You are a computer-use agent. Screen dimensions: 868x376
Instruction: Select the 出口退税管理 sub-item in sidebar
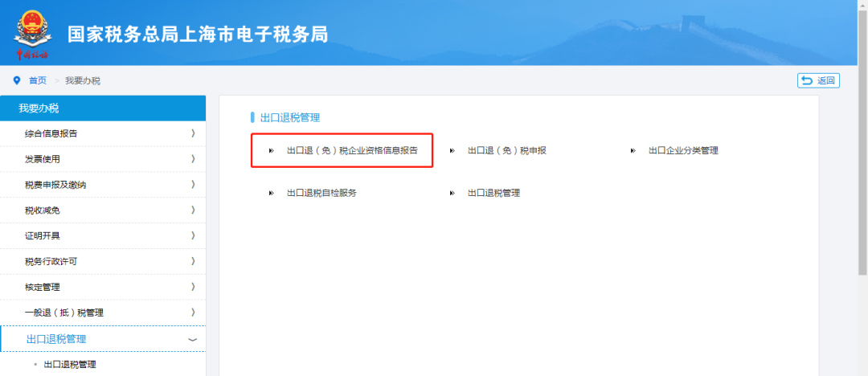[x=70, y=365]
